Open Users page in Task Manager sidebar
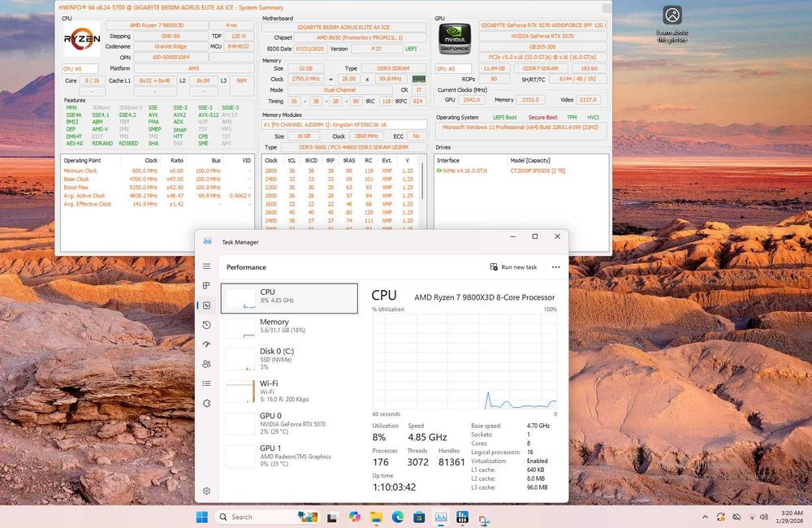This screenshot has height=528, width=812. [x=206, y=364]
